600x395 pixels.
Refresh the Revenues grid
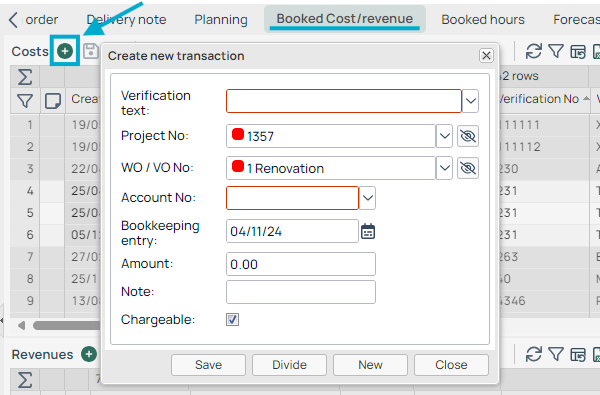click(533, 354)
